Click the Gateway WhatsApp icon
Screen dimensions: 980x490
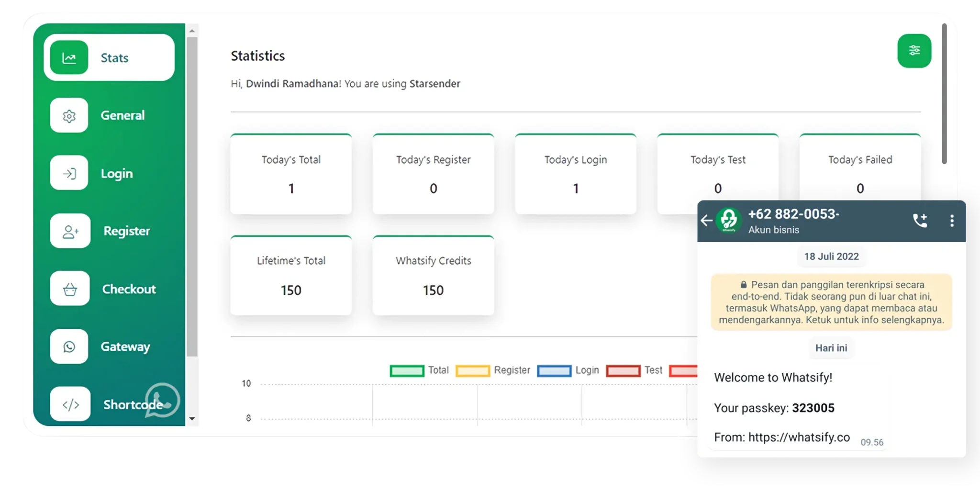pyautogui.click(x=69, y=346)
